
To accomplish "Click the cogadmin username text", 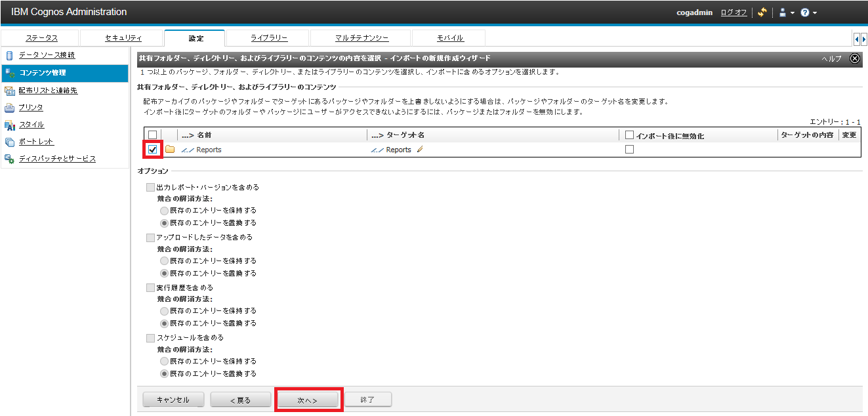I will (695, 12).
